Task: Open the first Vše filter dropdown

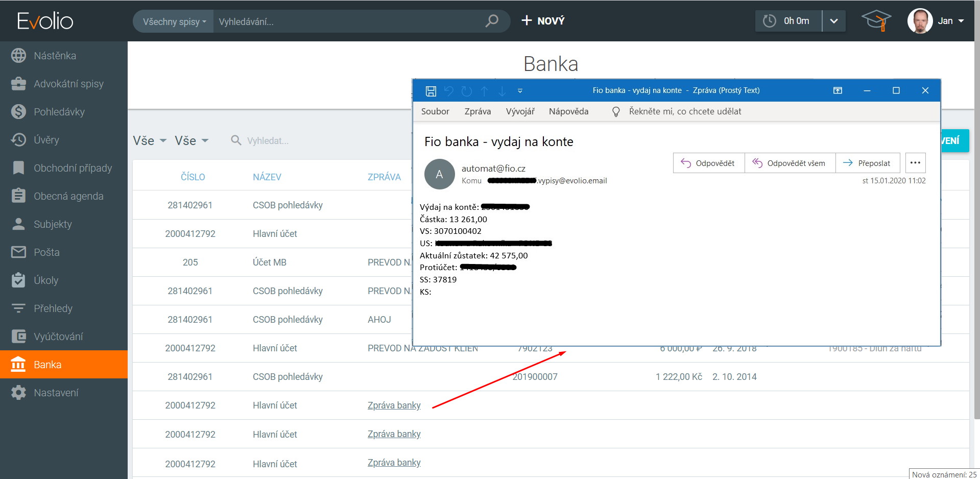Action: pos(150,140)
